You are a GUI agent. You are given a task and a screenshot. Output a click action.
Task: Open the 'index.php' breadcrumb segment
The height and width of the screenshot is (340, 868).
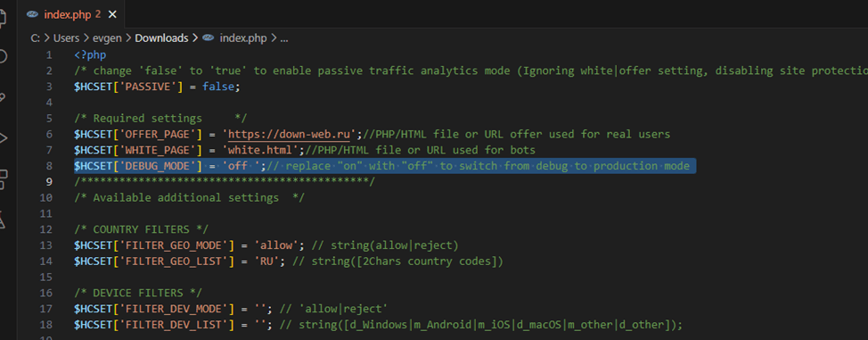click(243, 38)
